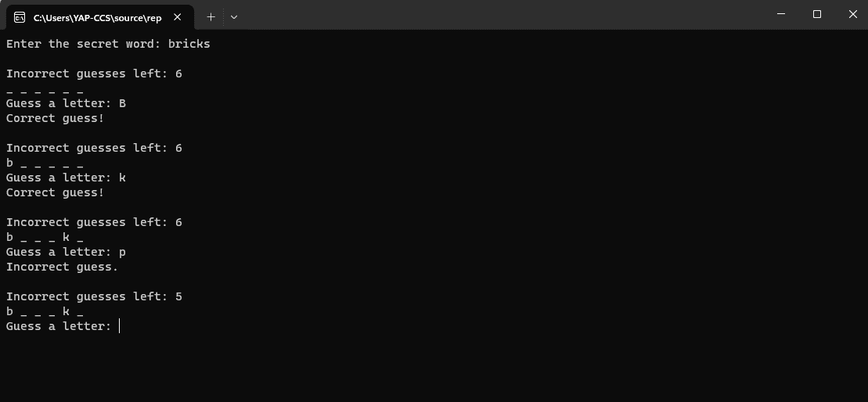
Task: Click the 'b _ _ _ _ _' line
Action: [x=45, y=163]
